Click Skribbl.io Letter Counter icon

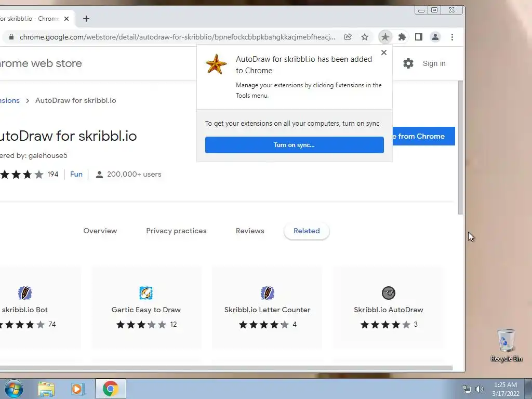coord(268,293)
